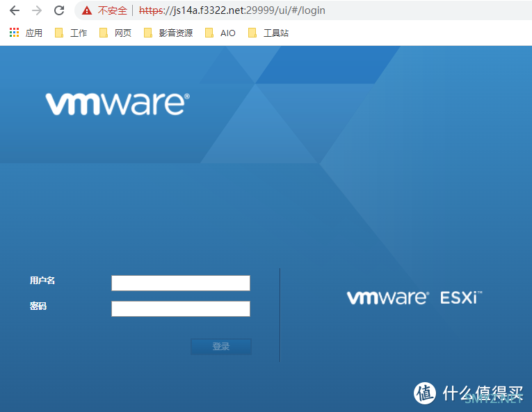Open the 应用 apps grid icon
Image resolution: width=532 pixels, height=412 pixels.
coord(14,33)
